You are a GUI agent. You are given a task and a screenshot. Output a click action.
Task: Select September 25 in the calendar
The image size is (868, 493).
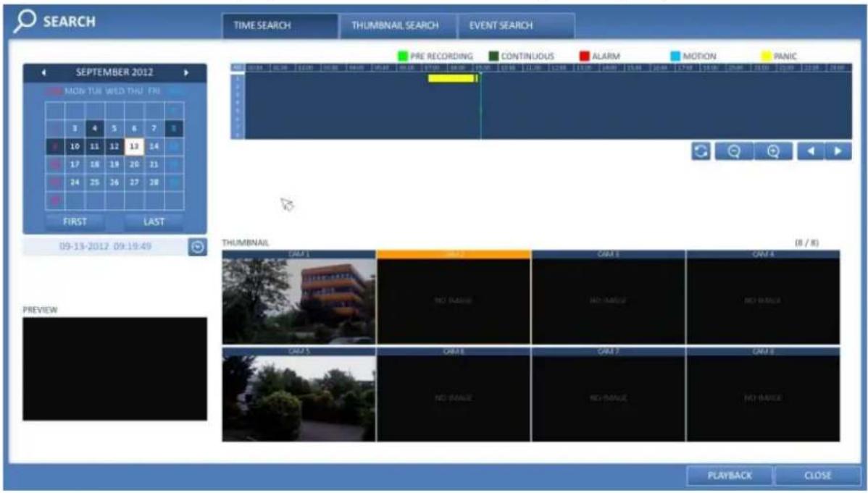[x=95, y=182]
